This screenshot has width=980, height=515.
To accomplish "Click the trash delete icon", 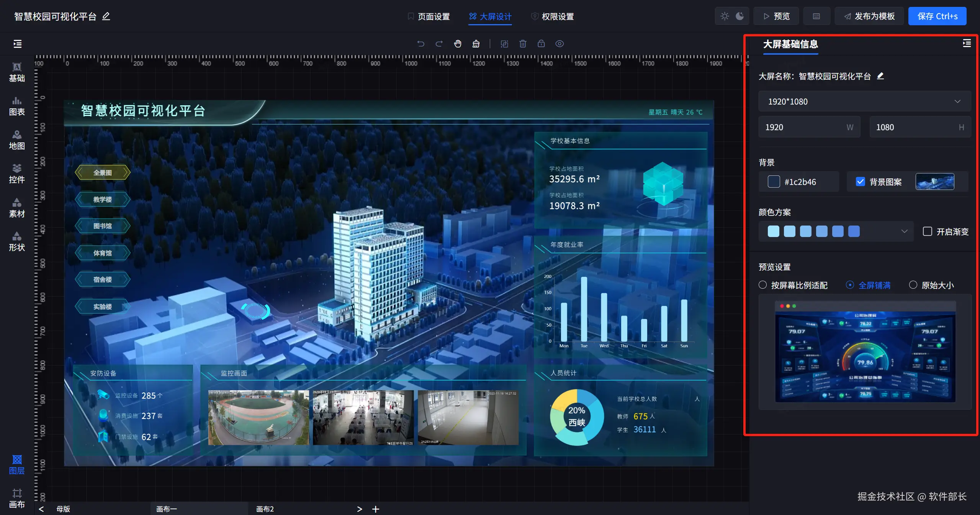I will (523, 44).
